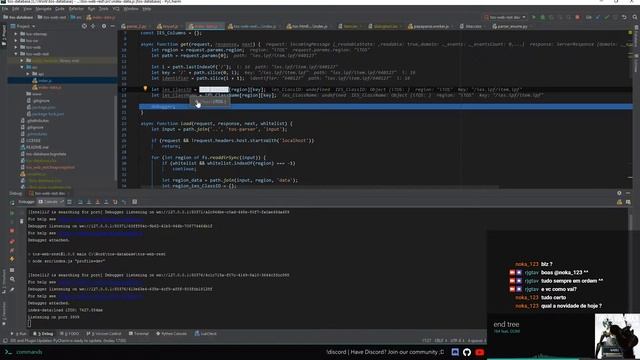Click the red Stop button in top toolbar
The height and width of the screenshot is (360, 640).
click(577, 17)
